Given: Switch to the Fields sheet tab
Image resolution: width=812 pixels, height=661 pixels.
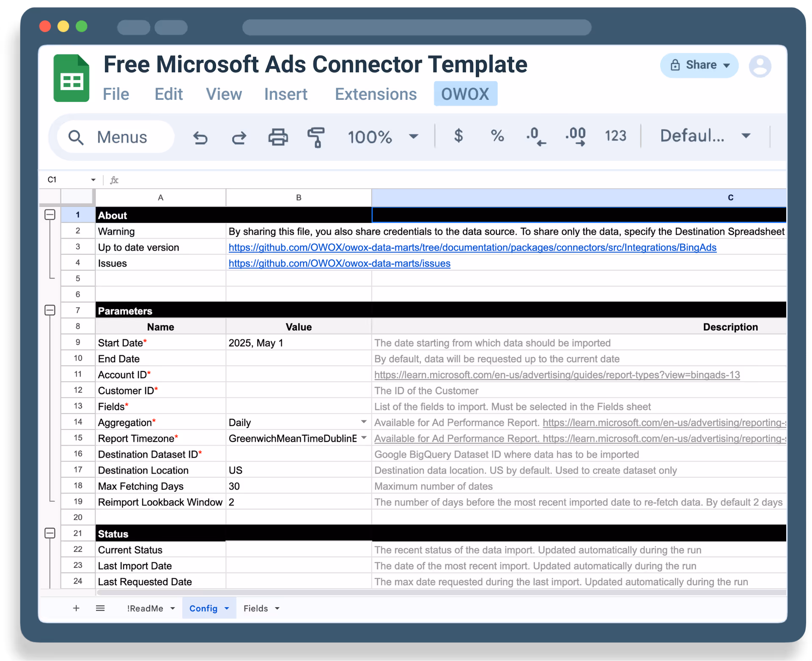Looking at the screenshot, I should (256, 608).
